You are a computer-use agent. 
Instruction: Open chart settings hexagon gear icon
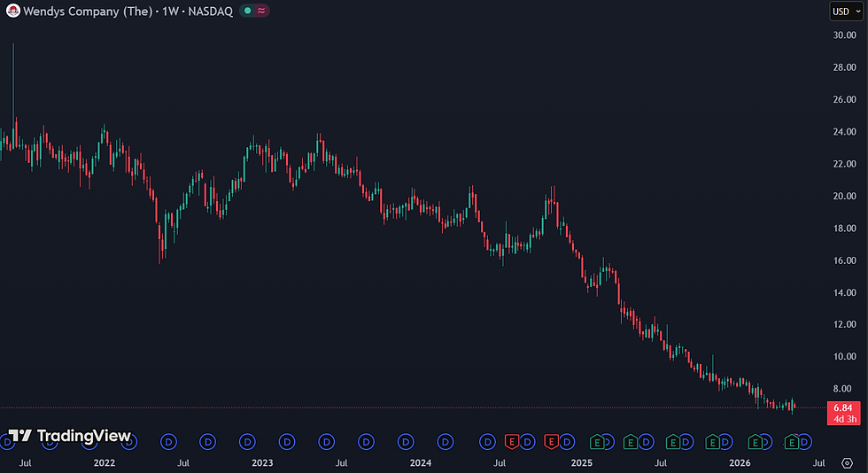tap(847, 463)
